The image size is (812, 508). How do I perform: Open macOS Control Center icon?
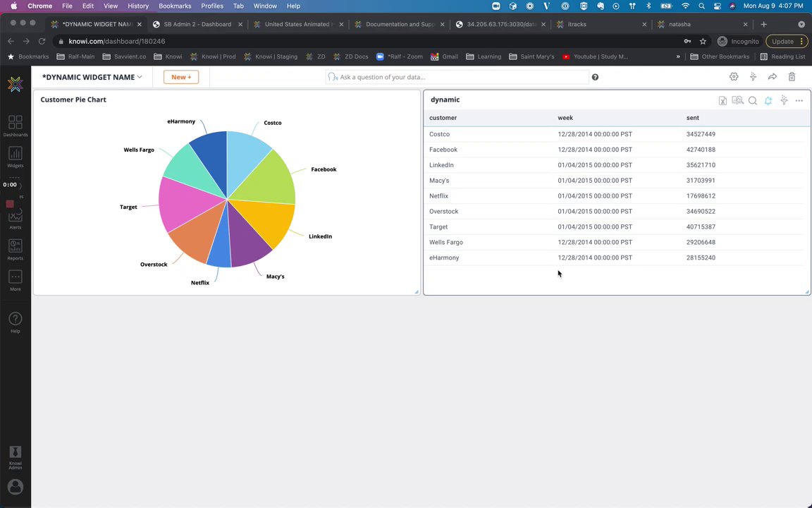pyautogui.click(x=718, y=6)
